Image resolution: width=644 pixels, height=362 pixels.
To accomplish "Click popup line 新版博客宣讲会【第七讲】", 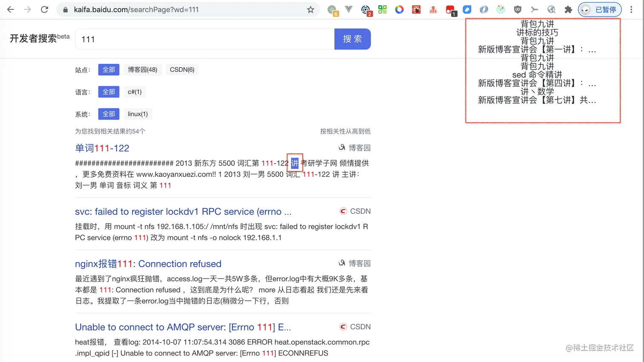I will click(x=537, y=100).
